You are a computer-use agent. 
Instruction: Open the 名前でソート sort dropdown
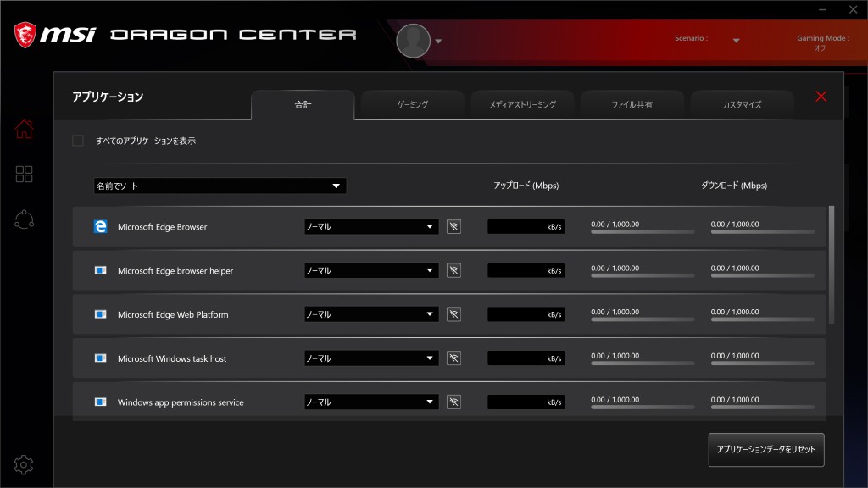[x=220, y=186]
